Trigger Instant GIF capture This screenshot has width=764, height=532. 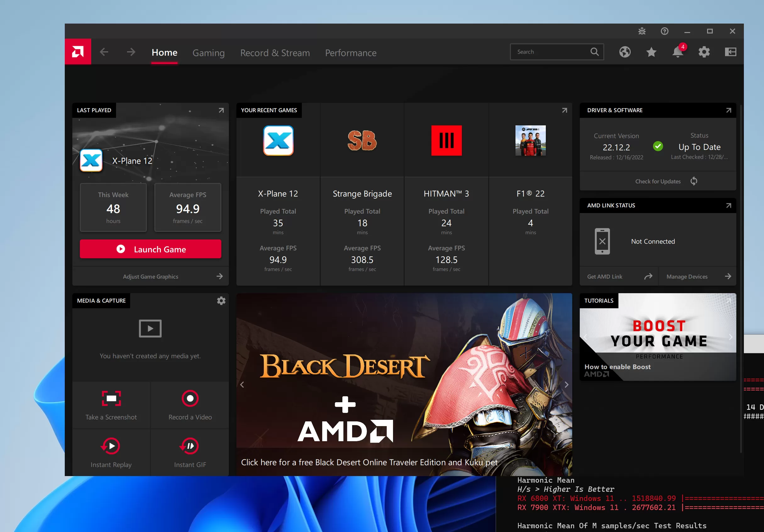click(190, 446)
